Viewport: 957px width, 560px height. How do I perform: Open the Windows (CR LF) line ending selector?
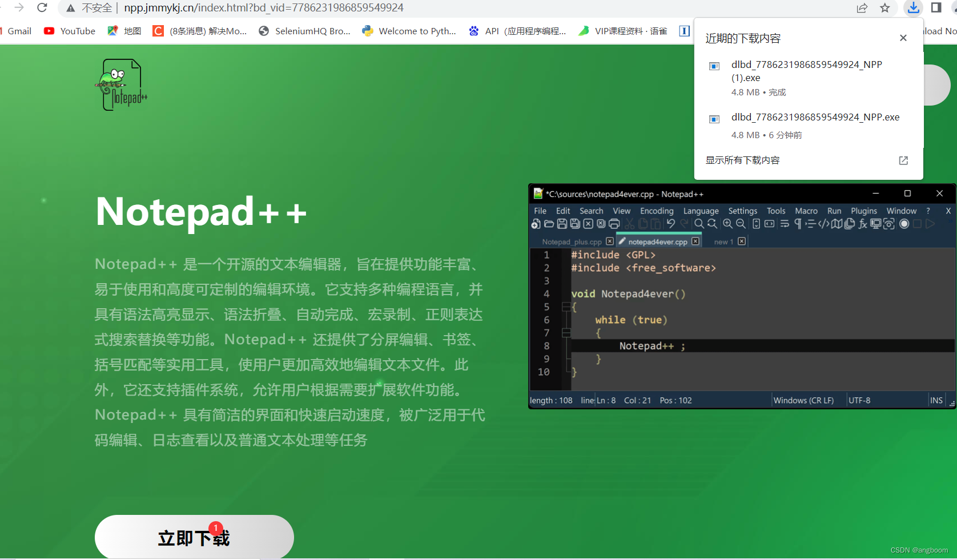pos(803,400)
